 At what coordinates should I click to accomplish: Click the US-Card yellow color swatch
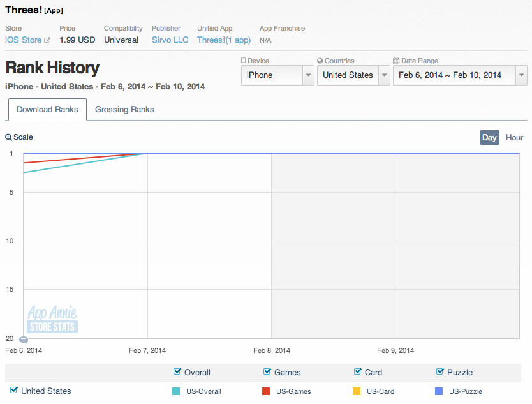357,391
